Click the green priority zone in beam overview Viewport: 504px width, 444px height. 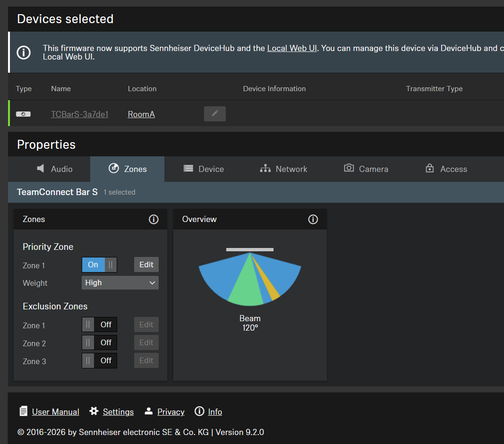247,286
